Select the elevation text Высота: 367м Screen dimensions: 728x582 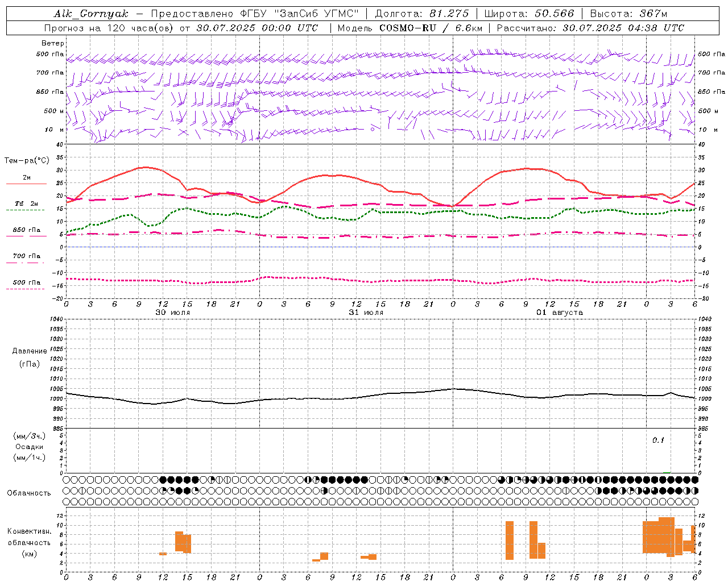(x=628, y=14)
